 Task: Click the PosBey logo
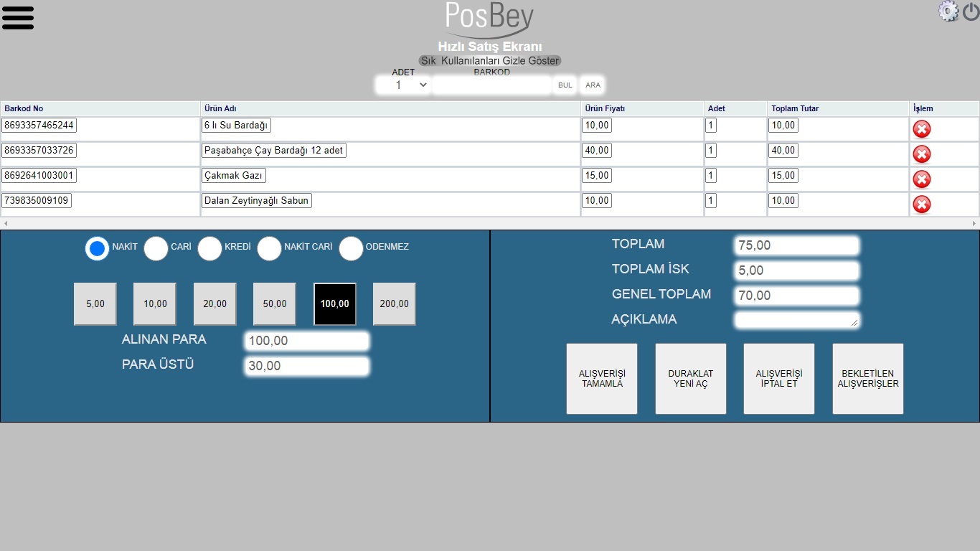489,19
